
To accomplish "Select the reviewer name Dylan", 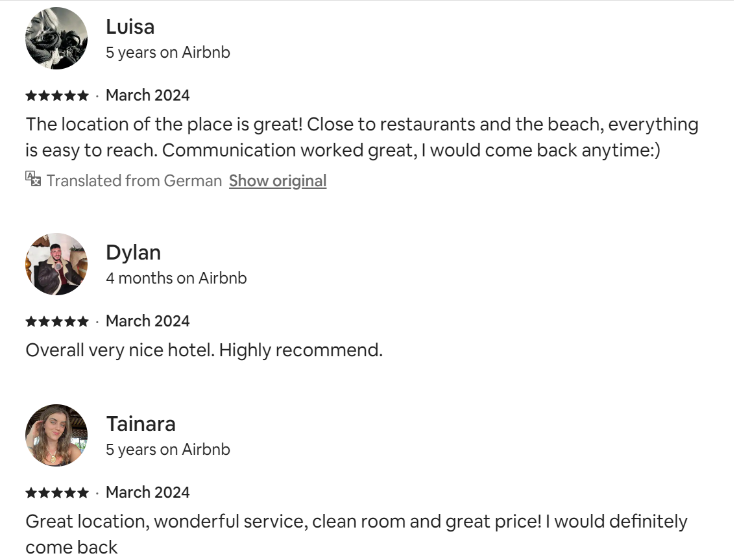I will click(x=133, y=252).
